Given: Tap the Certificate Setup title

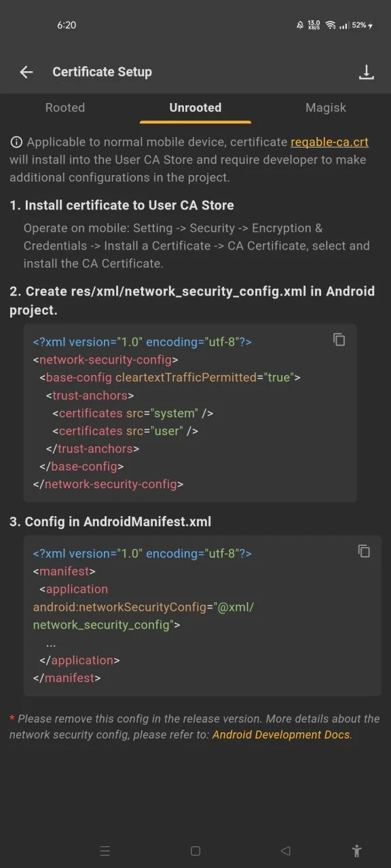Looking at the screenshot, I should tap(102, 72).
